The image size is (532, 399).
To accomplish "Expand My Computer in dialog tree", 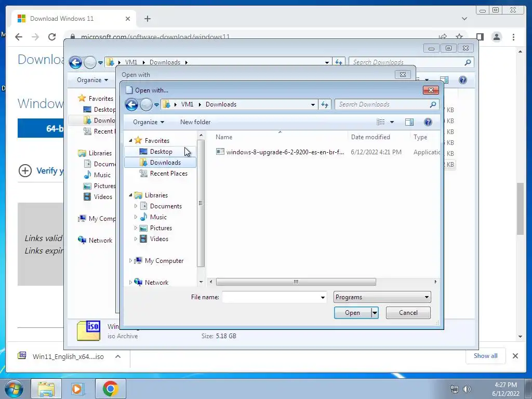I will 130,261.
